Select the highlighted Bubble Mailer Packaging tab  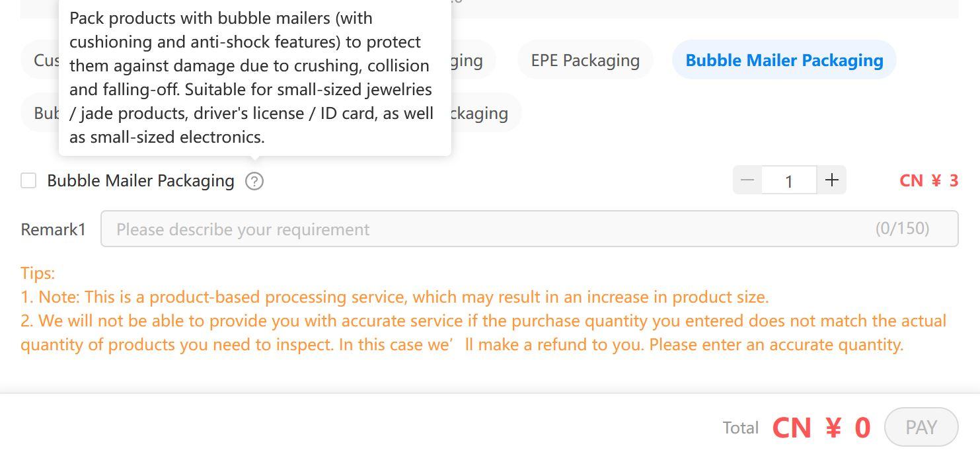click(x=784, y=60)
